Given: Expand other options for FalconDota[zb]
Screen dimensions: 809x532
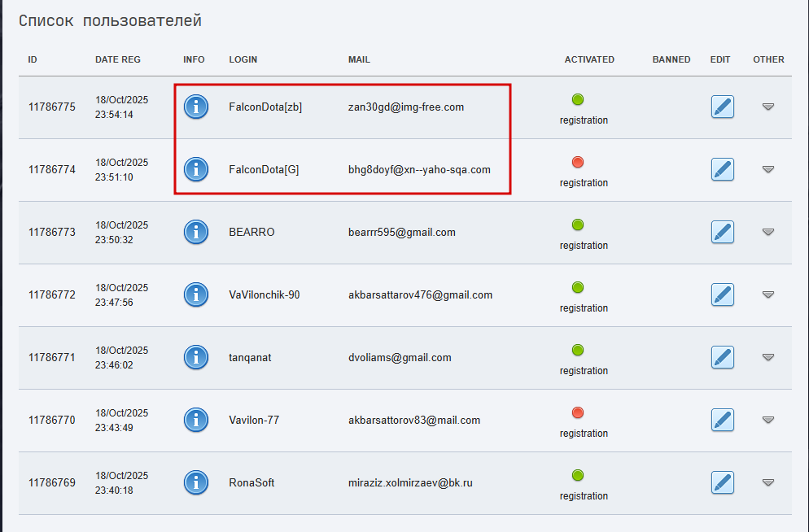Looking at the screenshot, I should 767,107.
